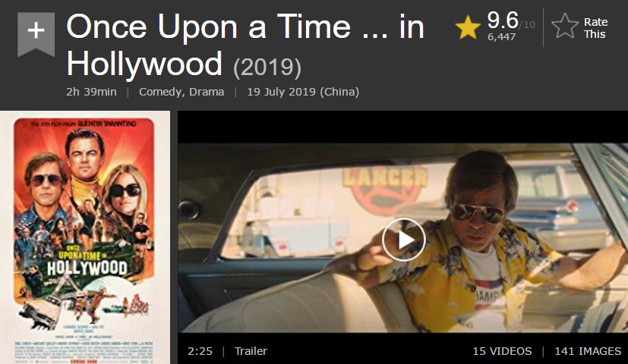Click the Trailer label below video
The height and width of the screenshot is (364, 628).
(251, 351)
